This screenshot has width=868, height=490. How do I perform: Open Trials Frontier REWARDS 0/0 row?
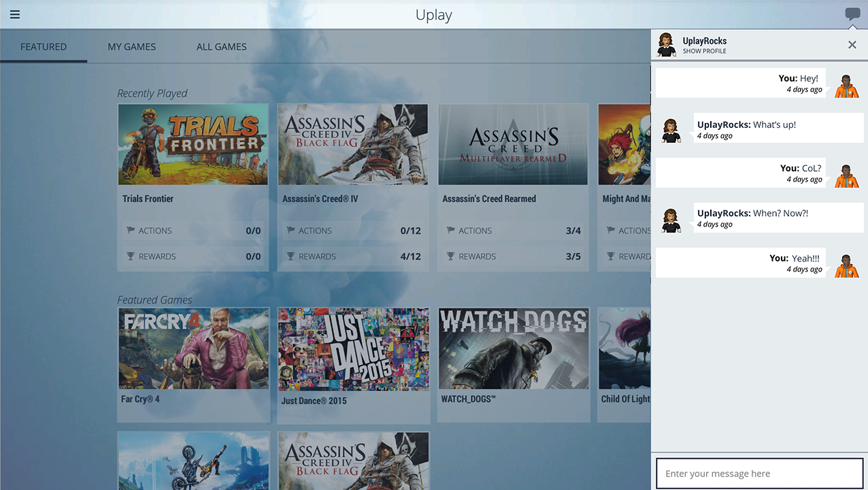pos(193,257)
